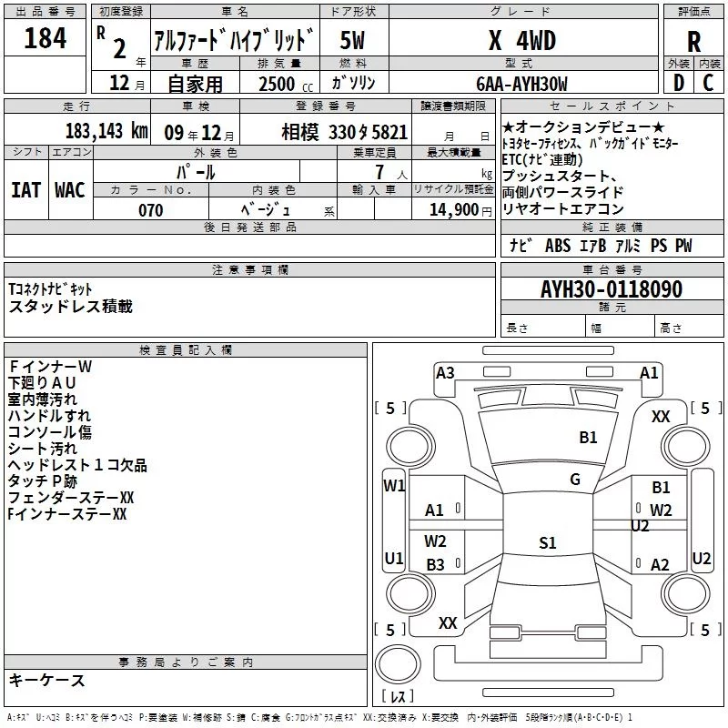Click the fuel type ガソリン
The image size is (728, 728).
click(x=353, y=83)
